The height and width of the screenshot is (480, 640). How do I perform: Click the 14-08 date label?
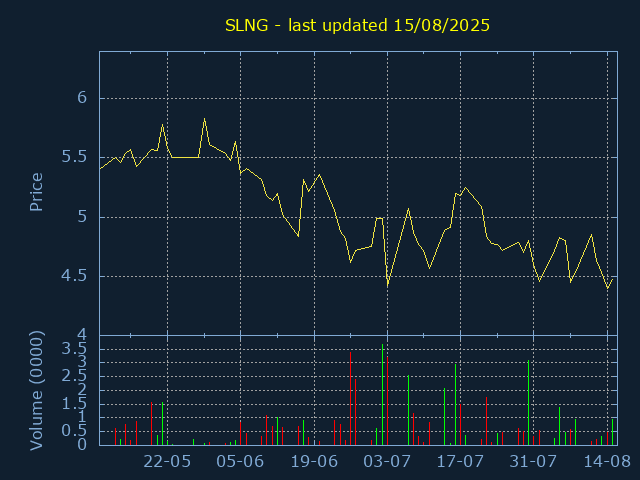point(607,462)
